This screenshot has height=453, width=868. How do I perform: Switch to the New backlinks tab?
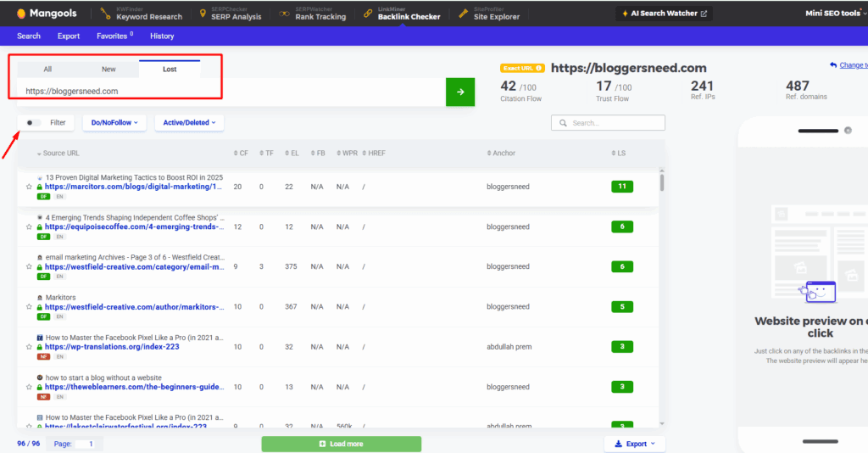click(x=108, y=70)
